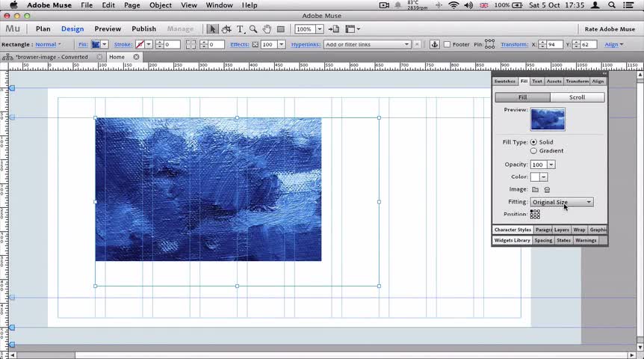Remove fill image trash icon

click(x=547, y=189)
